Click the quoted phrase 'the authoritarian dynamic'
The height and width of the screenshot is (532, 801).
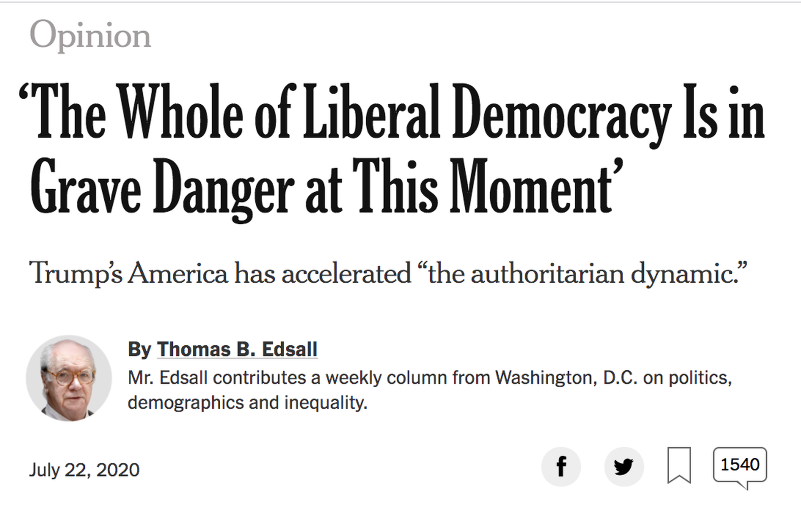[582, 274]
